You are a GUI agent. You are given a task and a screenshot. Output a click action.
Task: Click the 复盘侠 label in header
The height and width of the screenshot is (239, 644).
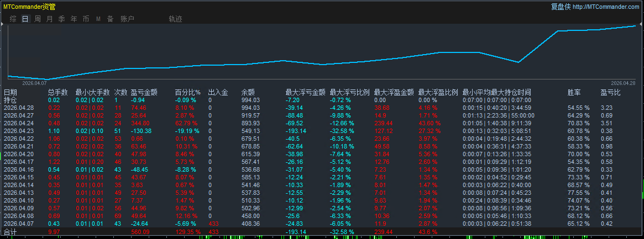pos(561,7)
